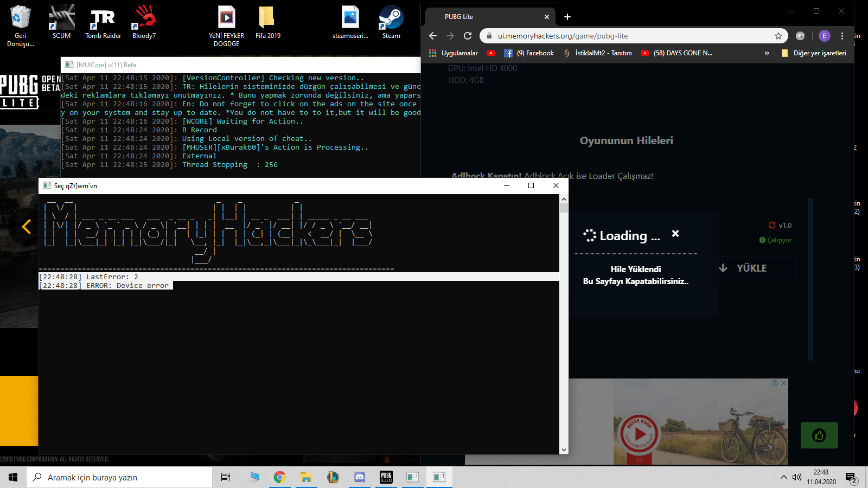Viewport: 868px width, 488px height.
Task: Close the advertisement with its X icon
Action: coord(783,383)
